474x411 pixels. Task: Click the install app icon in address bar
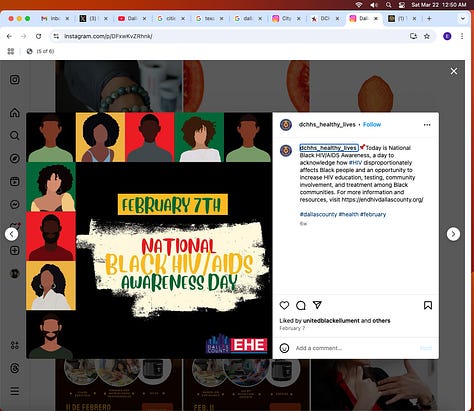[413, 36]
